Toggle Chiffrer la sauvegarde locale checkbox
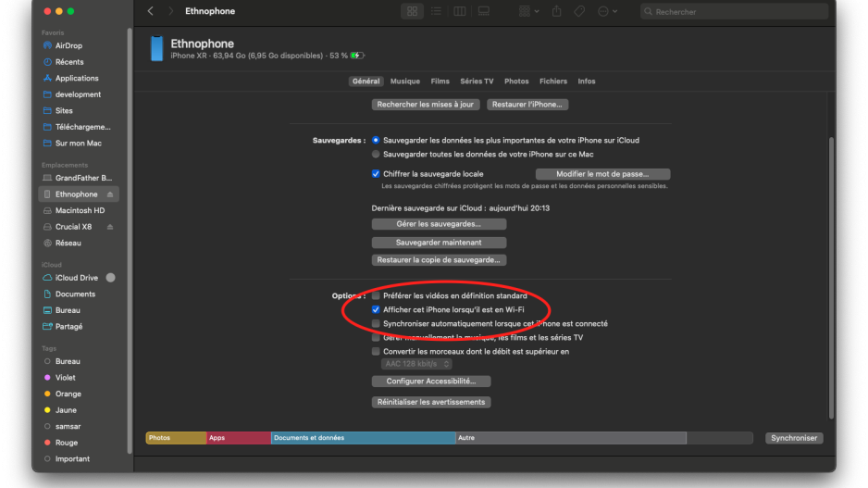The width and height of the screenshot is (868, 488). [x=376, y=174]
